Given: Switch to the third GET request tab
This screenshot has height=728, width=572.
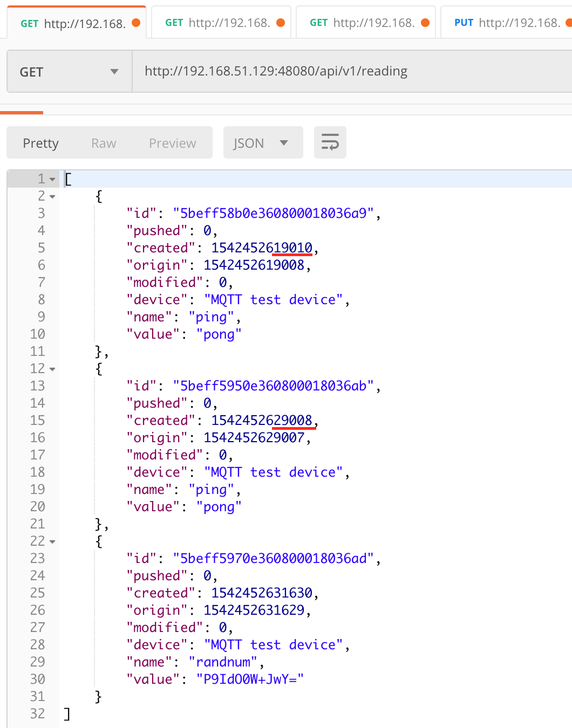Looking at the screenshot, I should [366, 23].
